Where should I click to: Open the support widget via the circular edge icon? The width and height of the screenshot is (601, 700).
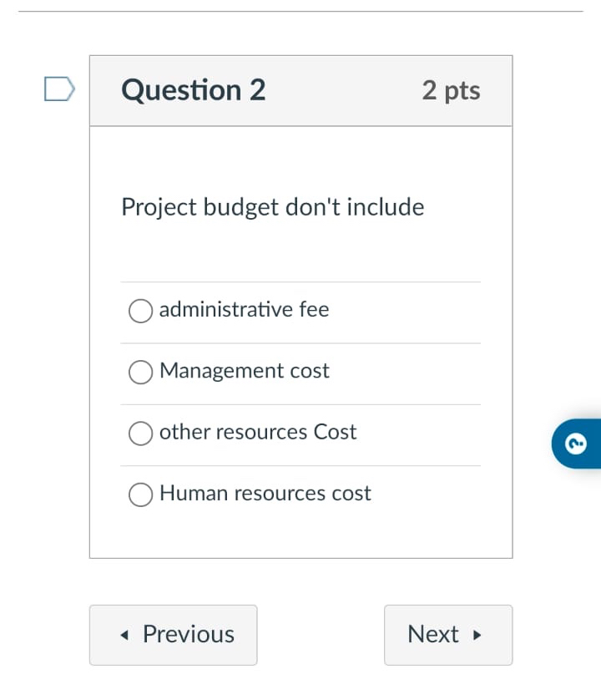[x=577, y=444]
